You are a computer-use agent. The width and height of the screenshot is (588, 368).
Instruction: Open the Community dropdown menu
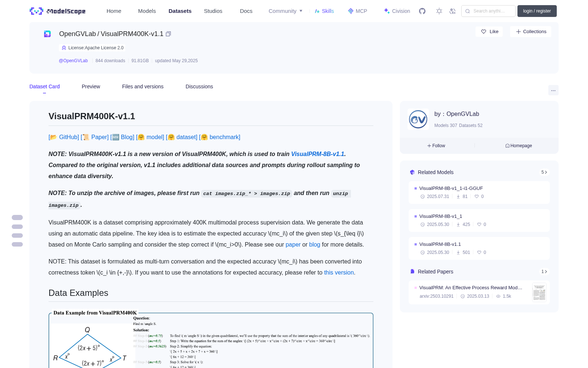point(286,11)
